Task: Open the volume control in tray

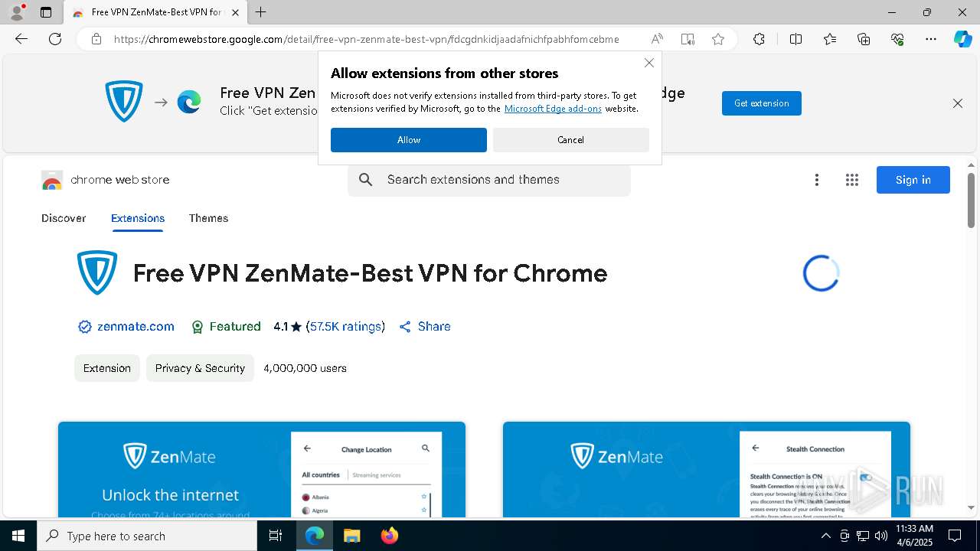Action: pos(881,536)
